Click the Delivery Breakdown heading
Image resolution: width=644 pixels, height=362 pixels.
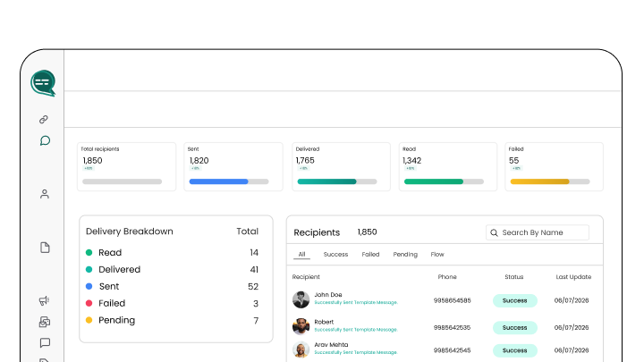click(x=130, y=232)
